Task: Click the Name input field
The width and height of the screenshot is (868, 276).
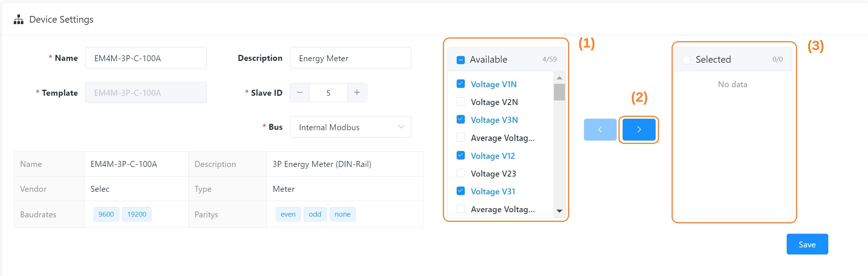Action: click(146, 58)
